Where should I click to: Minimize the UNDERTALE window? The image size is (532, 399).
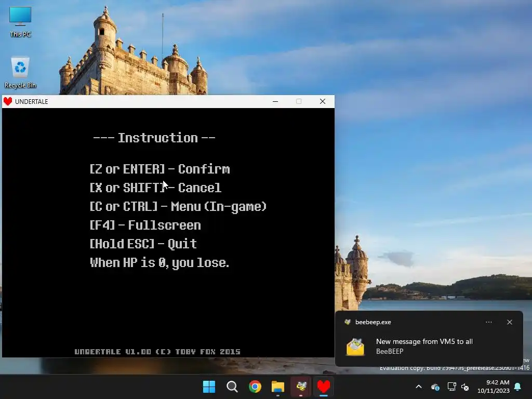point(275,101)
